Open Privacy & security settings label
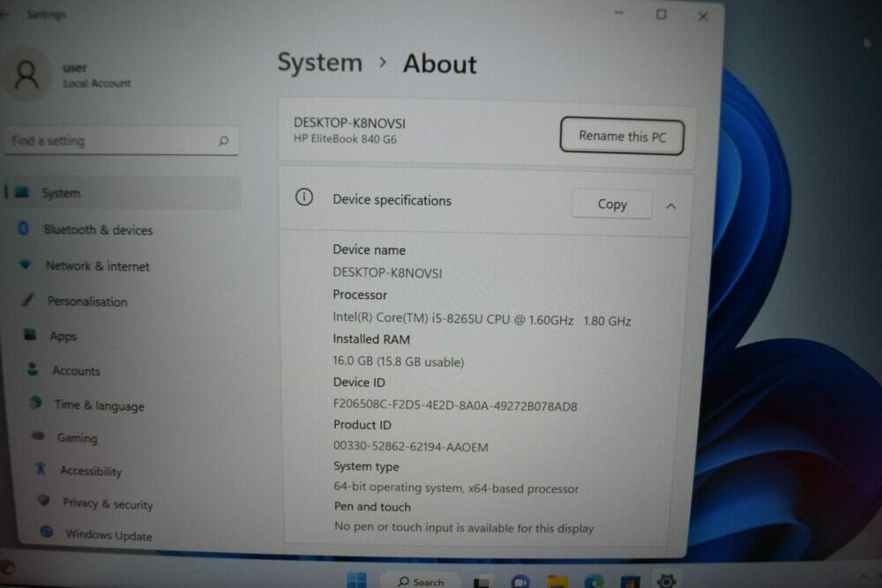The height and width of the screenshot is (588, 882). 108,503
